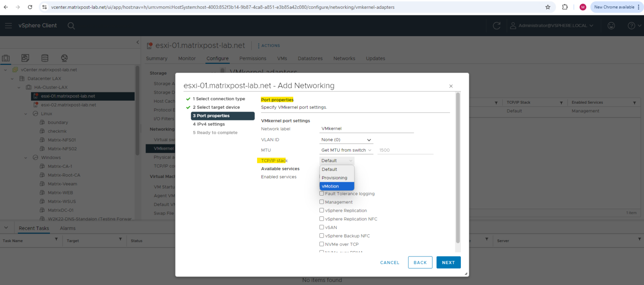Cancel the Add Networking wizard

point(390,262)
